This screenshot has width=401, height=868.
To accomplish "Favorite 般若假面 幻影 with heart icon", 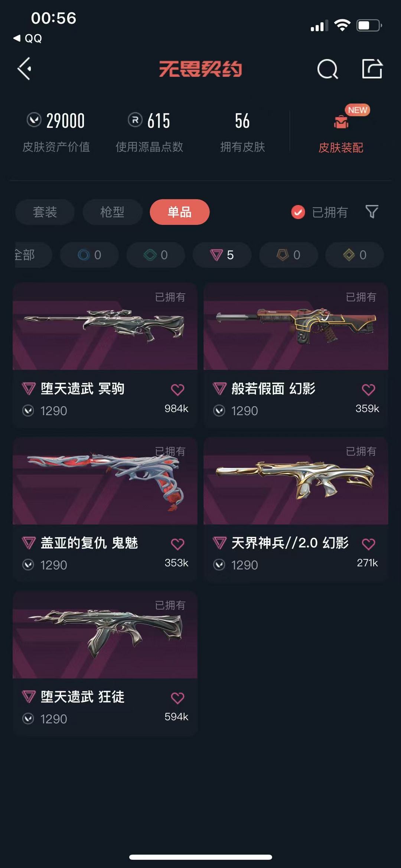I will (x=368, y=390).
